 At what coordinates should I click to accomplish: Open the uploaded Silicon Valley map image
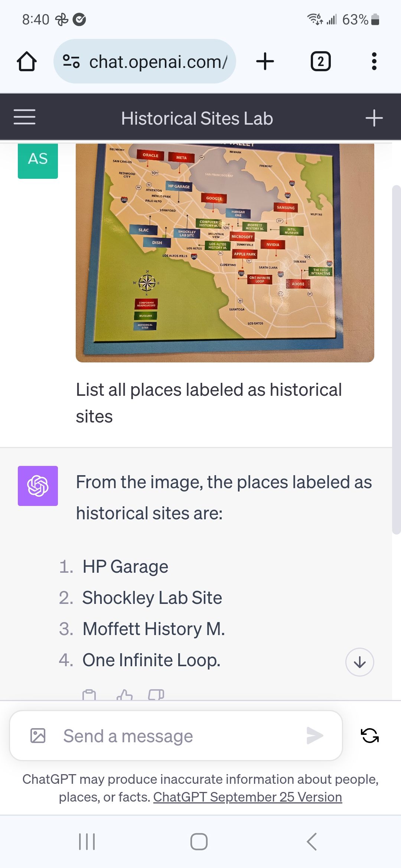pos(225,253)
